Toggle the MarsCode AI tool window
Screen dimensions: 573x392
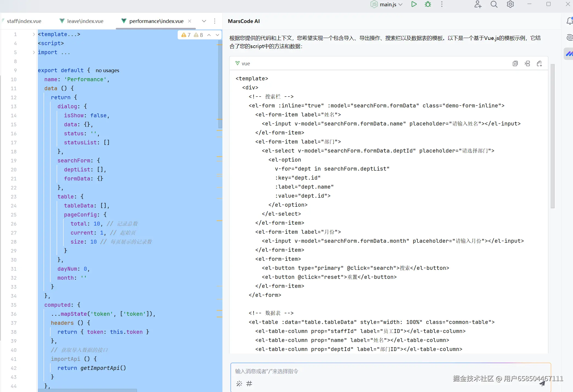pos(569,54)
